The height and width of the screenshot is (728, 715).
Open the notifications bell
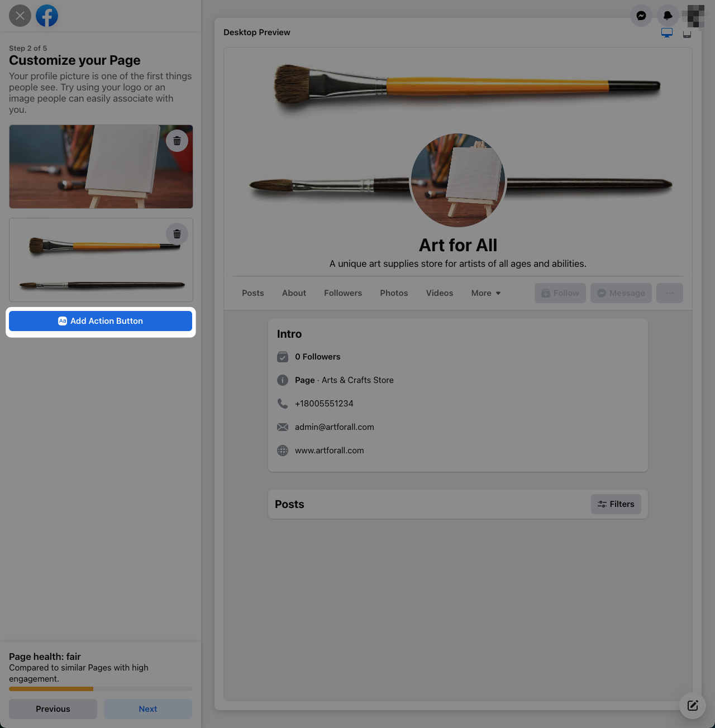pyautogui.click(x=667, y=16)
